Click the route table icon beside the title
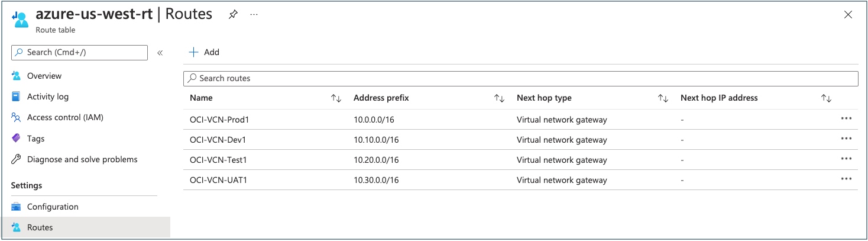 point(20,19)
